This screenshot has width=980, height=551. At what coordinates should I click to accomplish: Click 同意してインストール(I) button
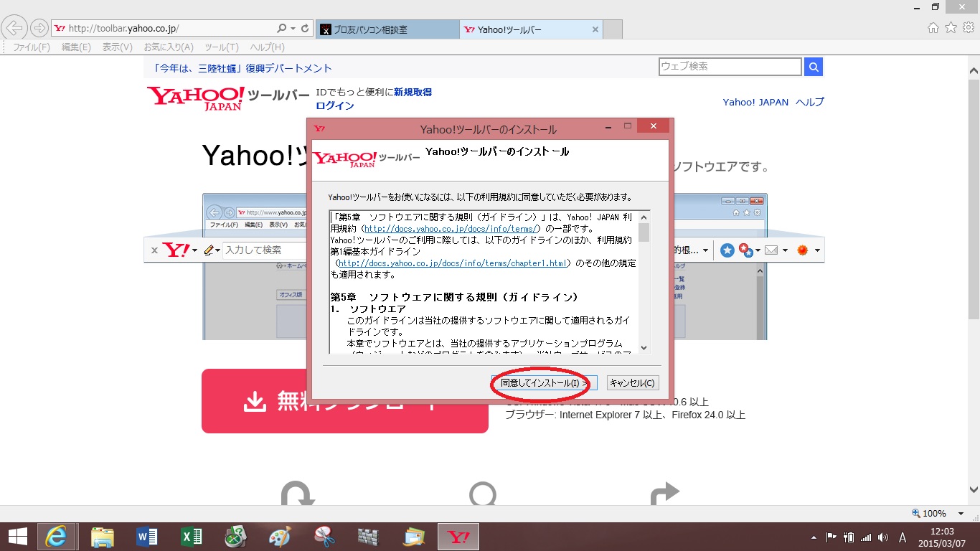point(544,383)
